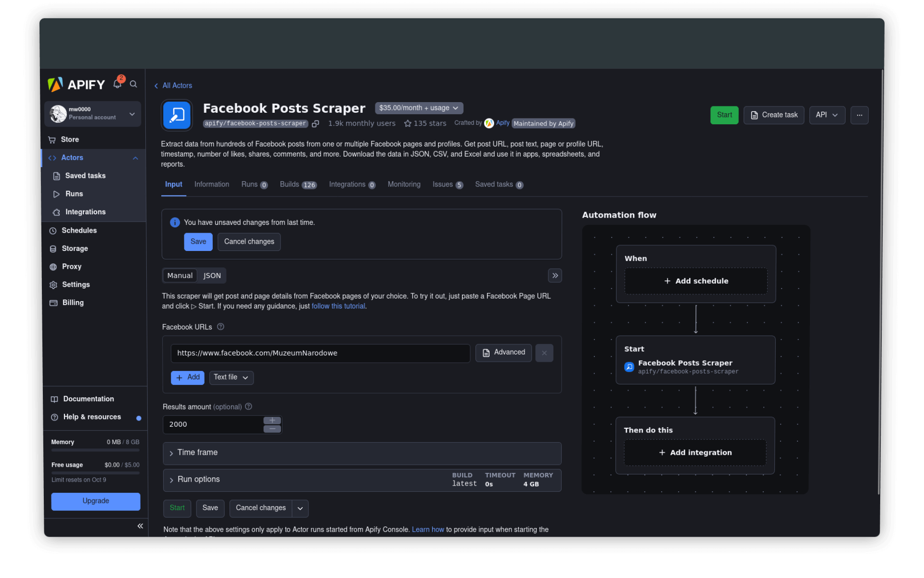
Task: Switch input mode to Manual
Action: coord(180,276)
